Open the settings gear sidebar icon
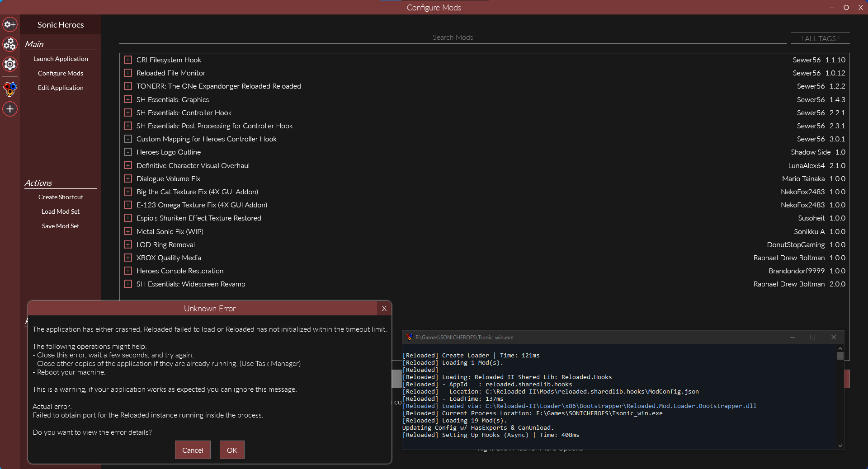This screenshot has height=469, width=868. click(x=10, y=64)
